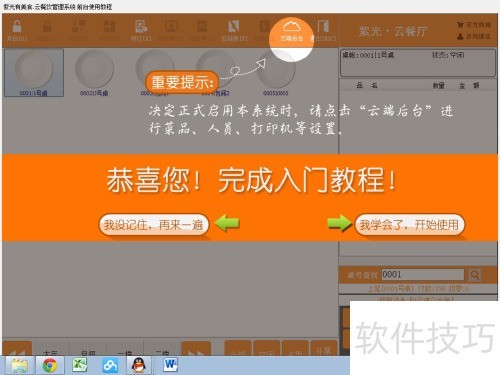Image resolution: width=500 pixels, height=375 pixels.
Task: Open Baidu cloud app from taskbar
Action: click(x=110, y=366)
